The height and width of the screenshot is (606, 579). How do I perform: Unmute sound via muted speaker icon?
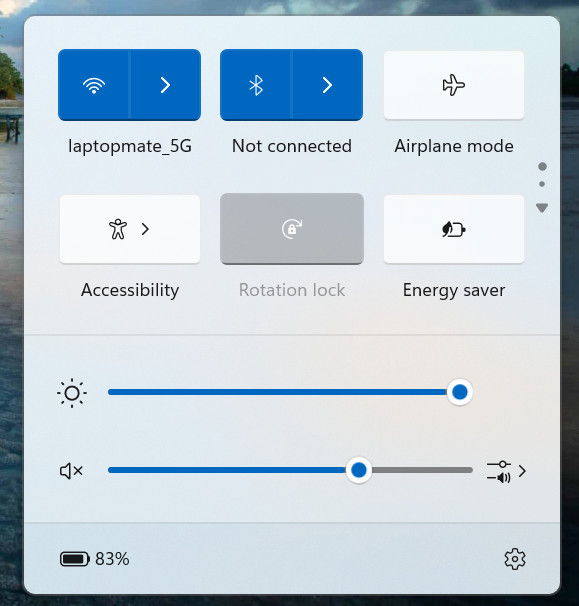click(x=71, y=471)
